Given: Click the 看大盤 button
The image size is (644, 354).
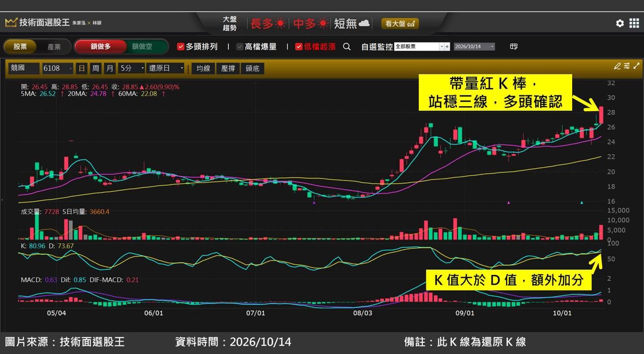Looking at the screenshot, I should pos(400,24).
